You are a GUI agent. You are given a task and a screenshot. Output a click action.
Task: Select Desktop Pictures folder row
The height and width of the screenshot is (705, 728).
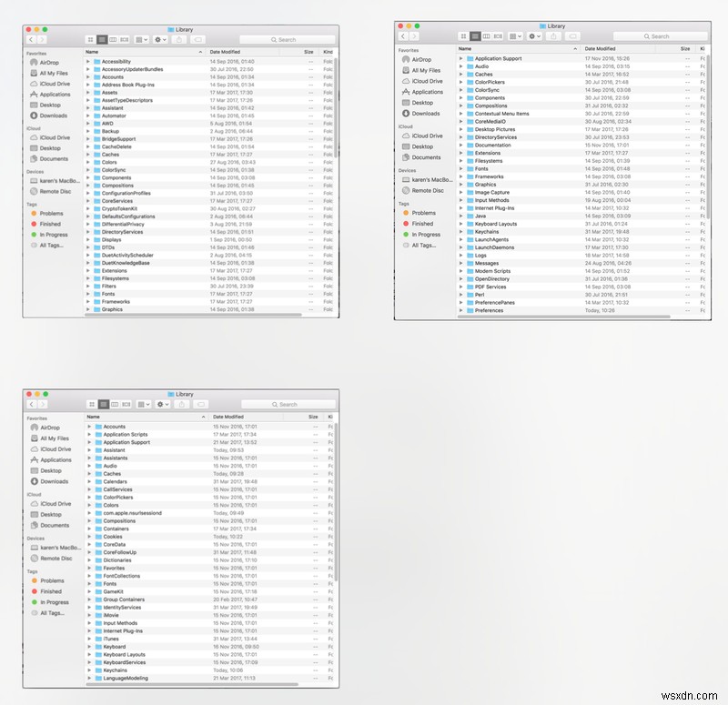pyautogui.click(x=581, y=129)
